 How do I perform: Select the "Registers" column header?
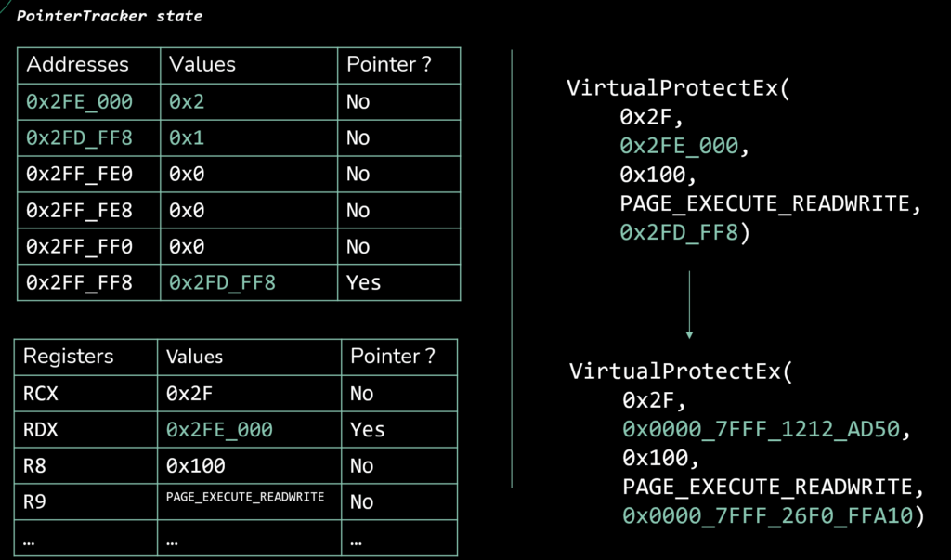[x=69, y=357]
